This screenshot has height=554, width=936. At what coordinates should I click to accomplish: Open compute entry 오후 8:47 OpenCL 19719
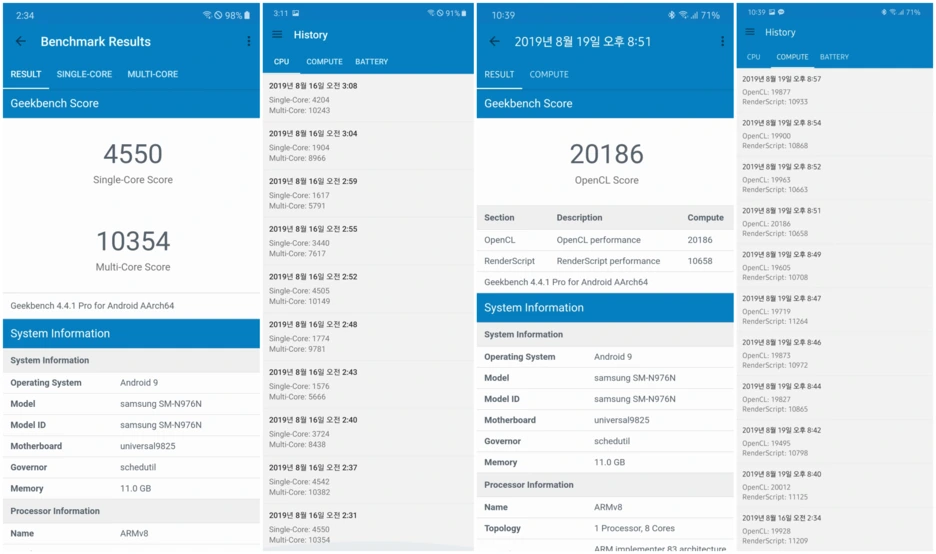tap(835, 310)
